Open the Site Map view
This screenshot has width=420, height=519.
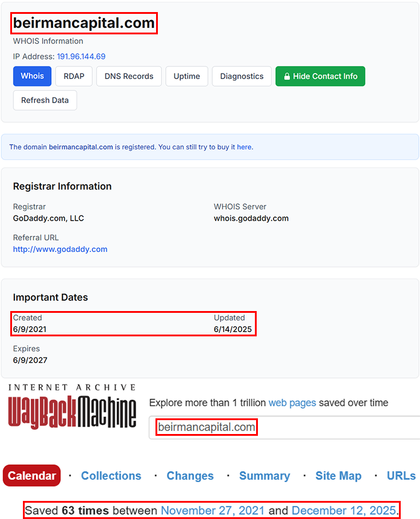click(338, 476)
